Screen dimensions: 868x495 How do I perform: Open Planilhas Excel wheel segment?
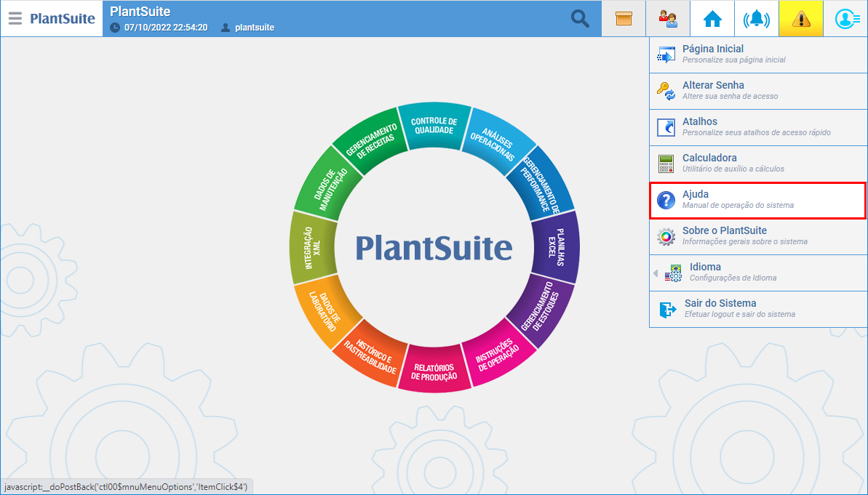click(556, 246)
